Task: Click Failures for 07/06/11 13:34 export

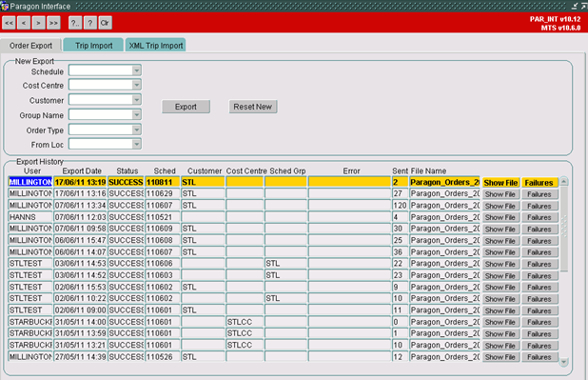Action: (539, 206)
